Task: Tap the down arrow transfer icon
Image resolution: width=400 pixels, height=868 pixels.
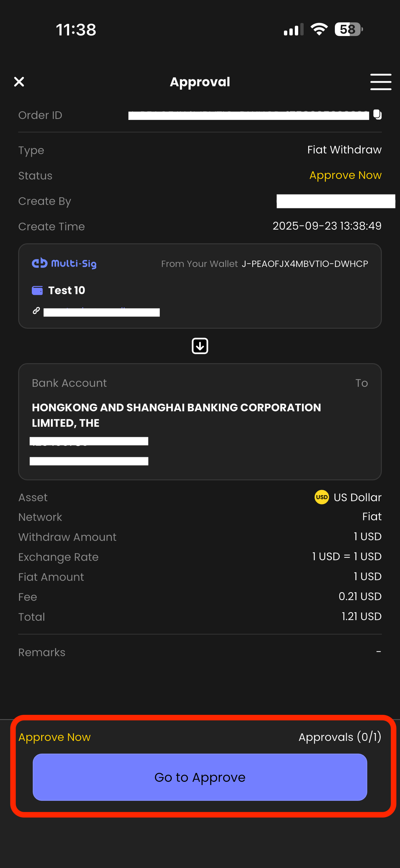Action: coord(200,346)
